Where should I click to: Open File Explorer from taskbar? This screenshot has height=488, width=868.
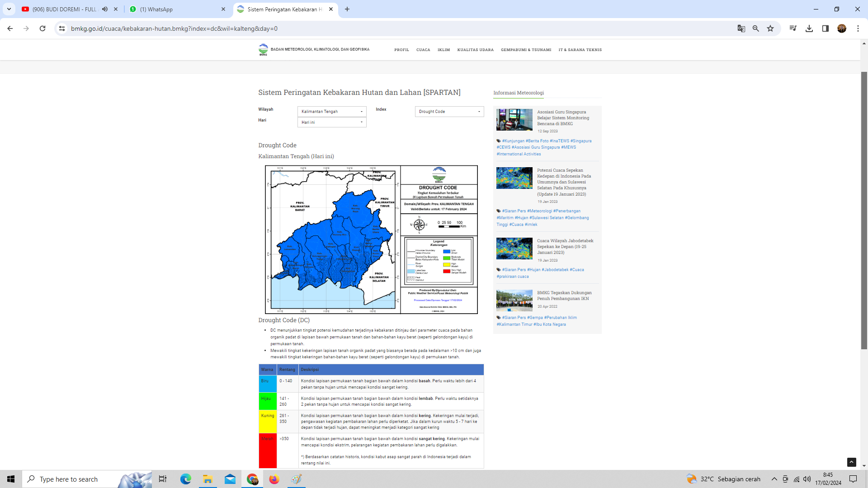[x=208, y=479]
